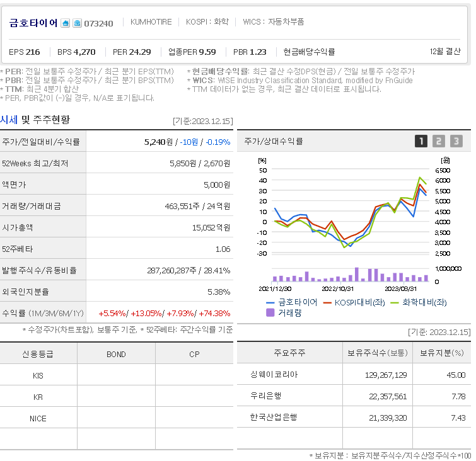Screen dimensions: 476x461
Task: Click the [기준:2023.12.15] date above price table
Action: [x=203, y=122]
